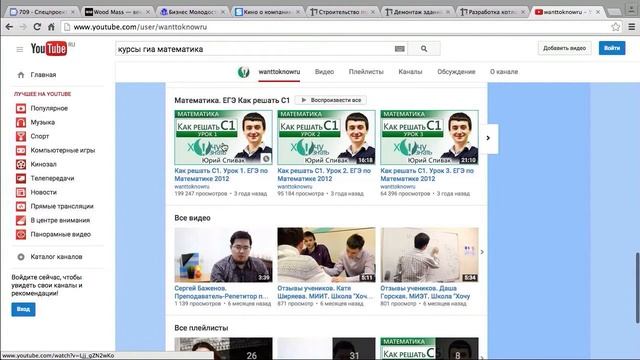Click the new tab button in browser

coord(614,12)
